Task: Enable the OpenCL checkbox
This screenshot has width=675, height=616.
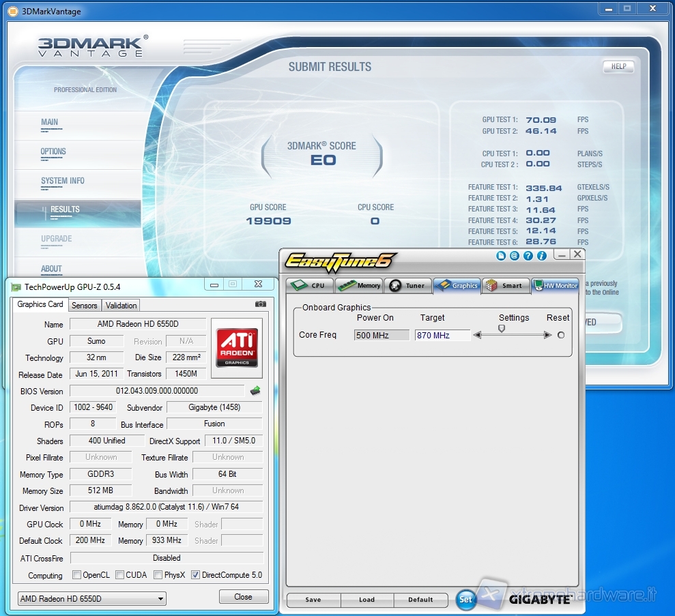Action: (x=76, y=575)
